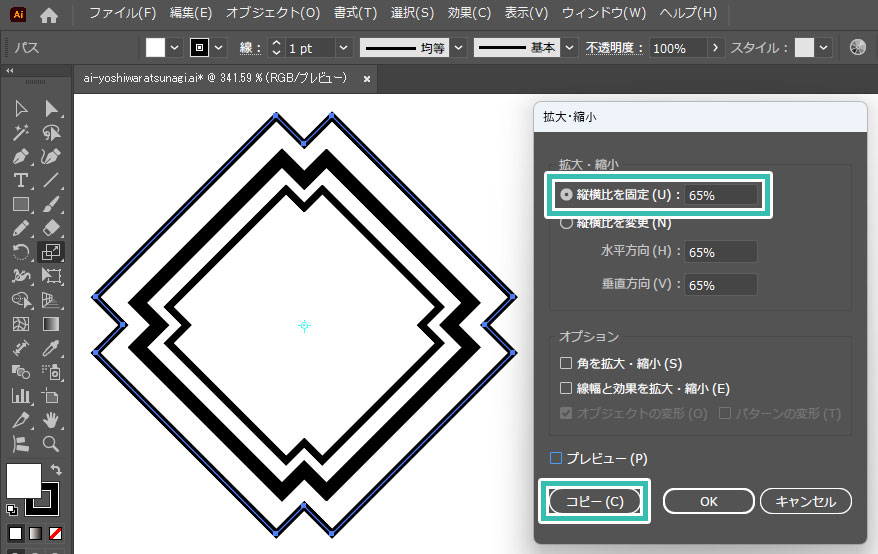This screenshot has height=554, width=878.
Task: Click the キャンセル button in dialog
Action: click(x=805, y=501)
